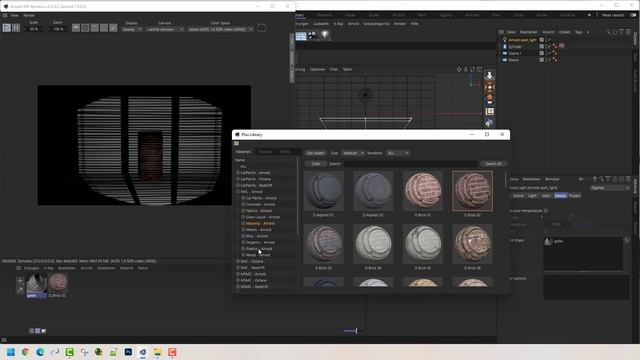Open the Display dropdown set to beauty
This screenshot has height=360, width=640.
tap(132, 29)
